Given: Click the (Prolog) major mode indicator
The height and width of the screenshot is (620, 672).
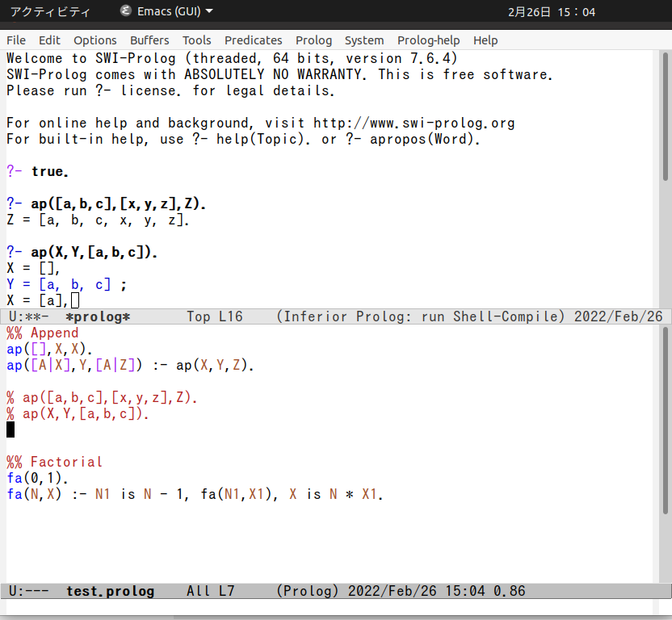Looking at the screenshot, I should (x=308, y=591).
